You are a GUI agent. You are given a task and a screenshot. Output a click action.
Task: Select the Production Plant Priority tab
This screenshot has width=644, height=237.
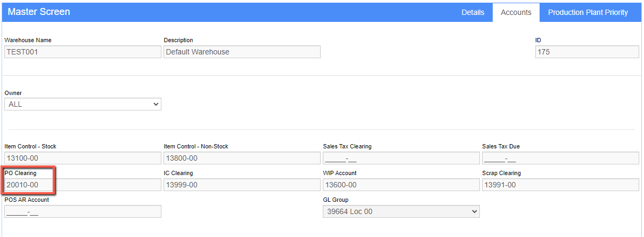tap(588, 12)
